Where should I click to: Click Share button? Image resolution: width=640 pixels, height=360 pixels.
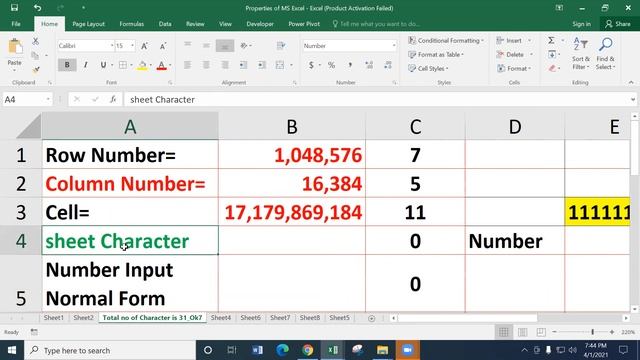[618, 24]
